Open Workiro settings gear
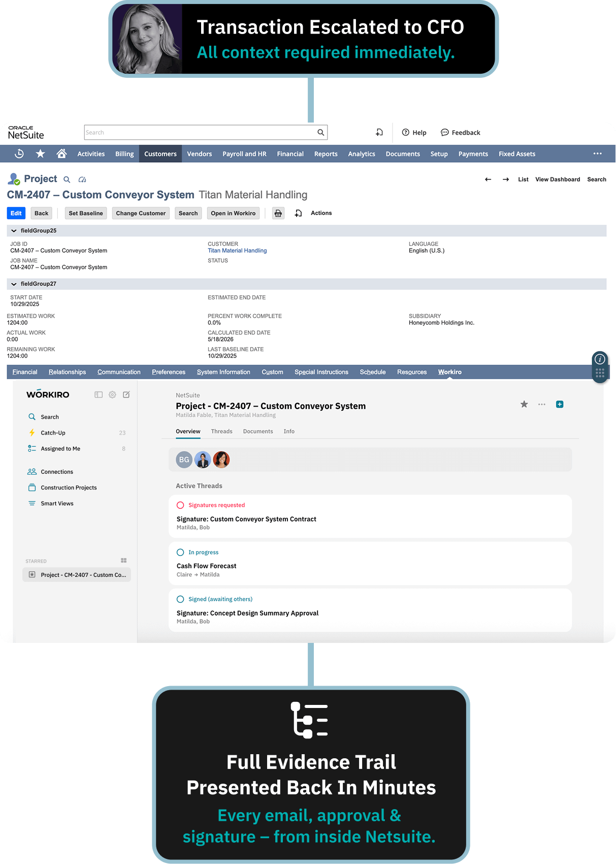Screen dimensions: 616x864 pos(112,394)
